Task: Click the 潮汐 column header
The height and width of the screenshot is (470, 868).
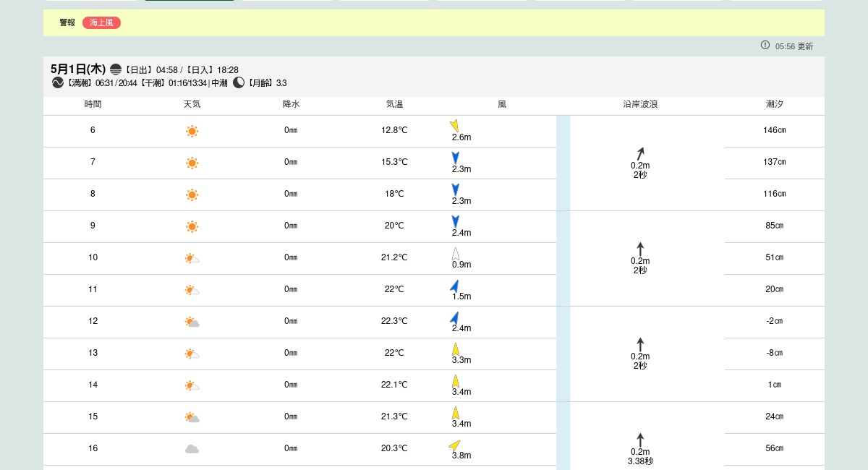Action: tap(774, 104)
